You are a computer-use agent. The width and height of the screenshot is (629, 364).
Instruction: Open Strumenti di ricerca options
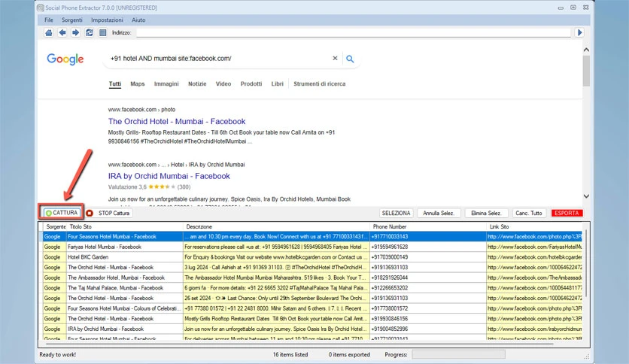pos(319,83)
